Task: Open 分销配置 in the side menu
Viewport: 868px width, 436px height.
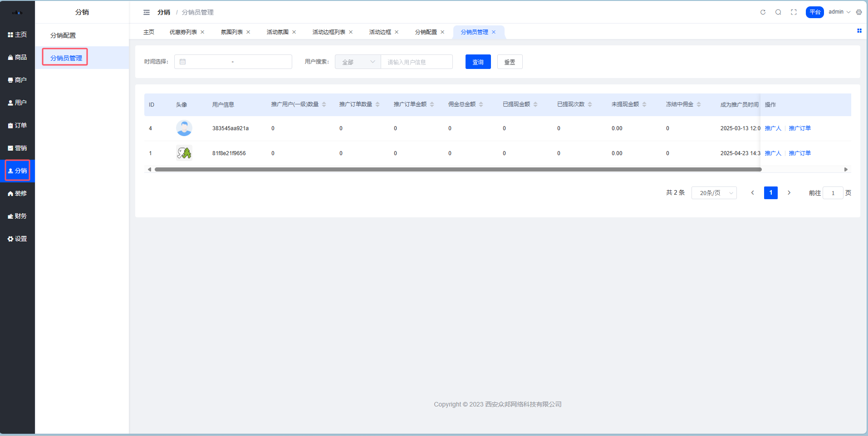Action: pos(63,35)
